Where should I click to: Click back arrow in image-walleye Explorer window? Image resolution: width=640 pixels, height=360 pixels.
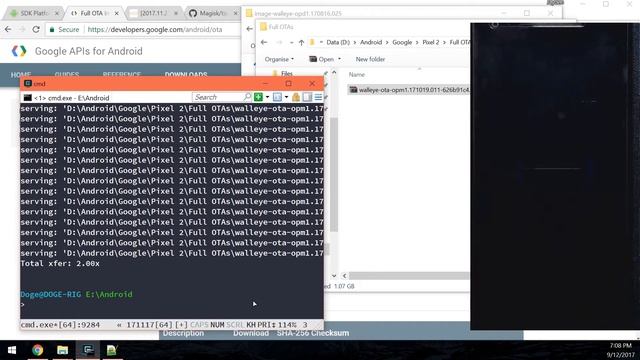click(x=249, y=29)
